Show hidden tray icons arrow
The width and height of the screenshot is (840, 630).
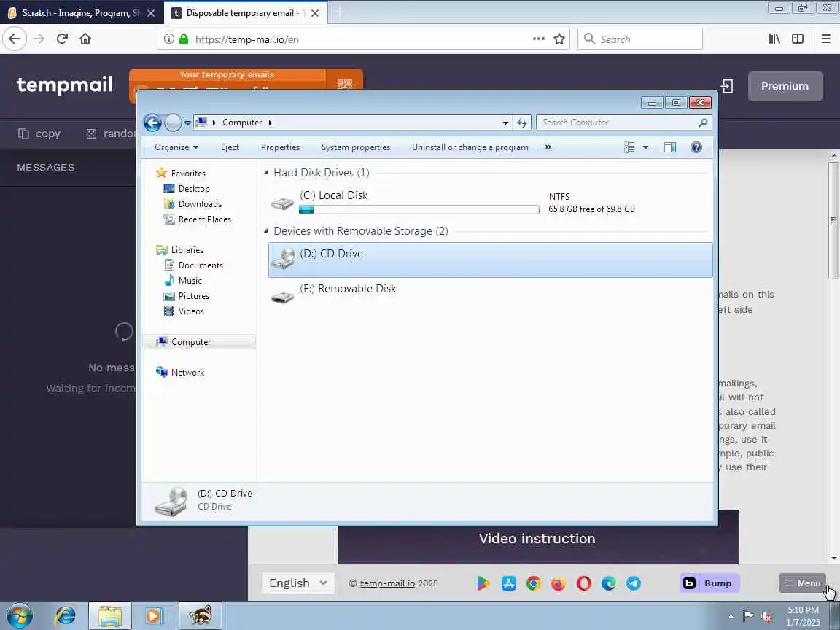coord(731,617)
